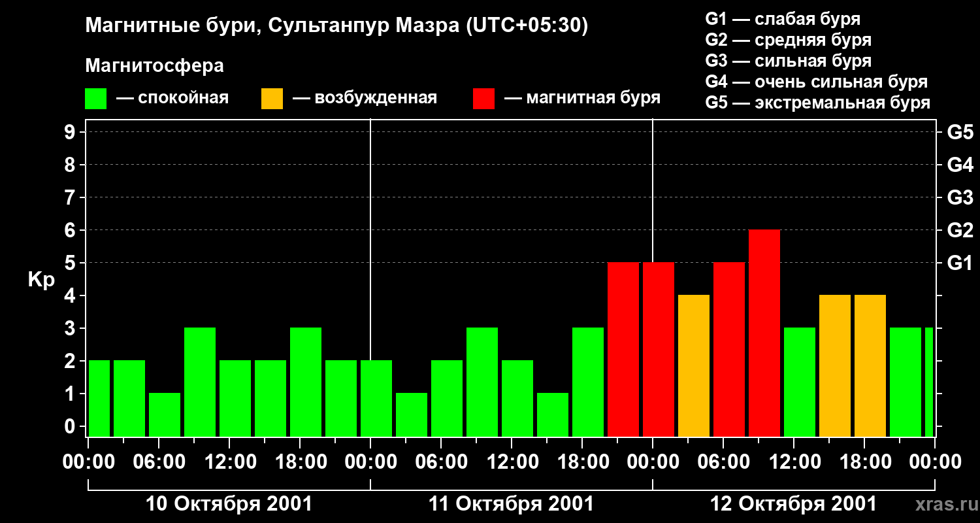Select the line G2 — средняя буря
The image size is (980, 523).
point(789,40)
